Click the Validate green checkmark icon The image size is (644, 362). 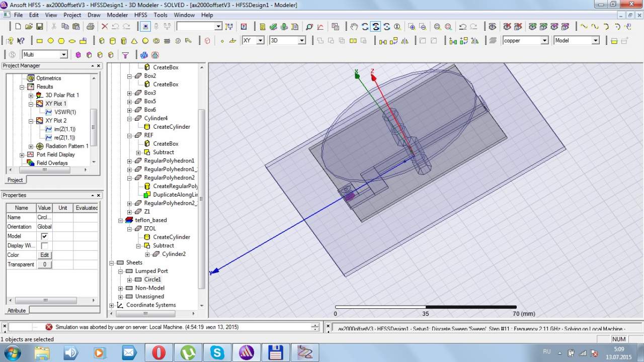pyautogui.click(x=273, y=27)
